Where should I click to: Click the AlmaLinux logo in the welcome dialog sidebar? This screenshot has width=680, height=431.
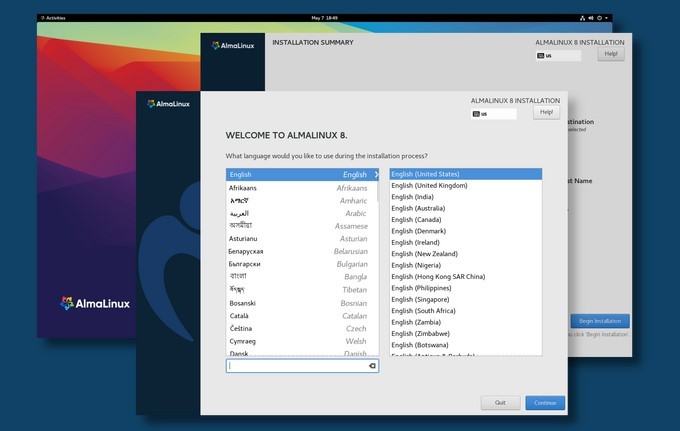click(x=168, y=104)
